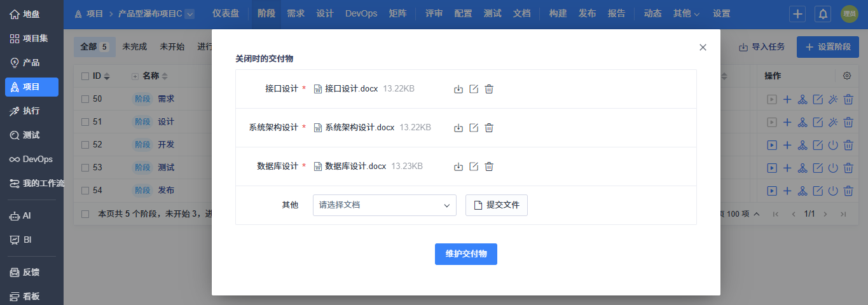
Task: Click the bell notification icon
Action: [x=823, y=13]
